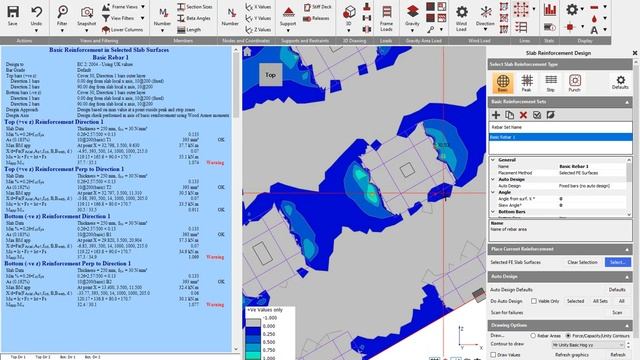This screenshot has width=640, height=360.
Task: Switch to the Top Dir 2 tab
Action: pyautogui.click(x=42, y=357)
